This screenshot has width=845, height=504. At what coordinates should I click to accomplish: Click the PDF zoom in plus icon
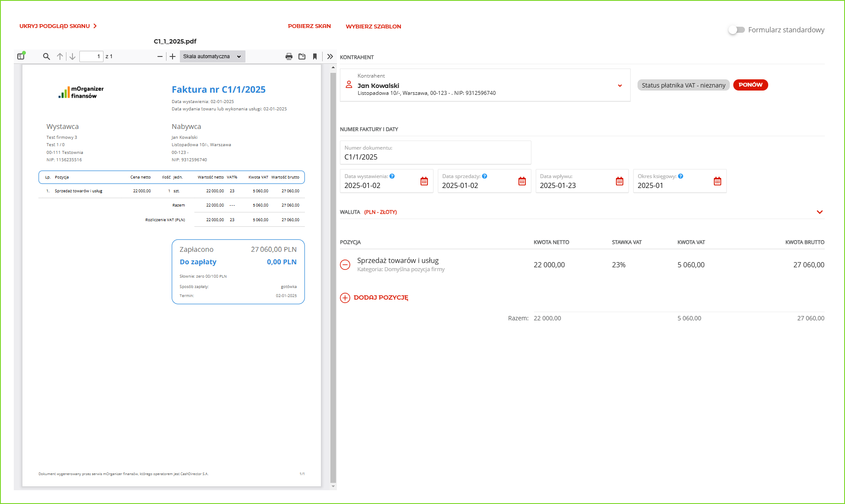point(173,56)
